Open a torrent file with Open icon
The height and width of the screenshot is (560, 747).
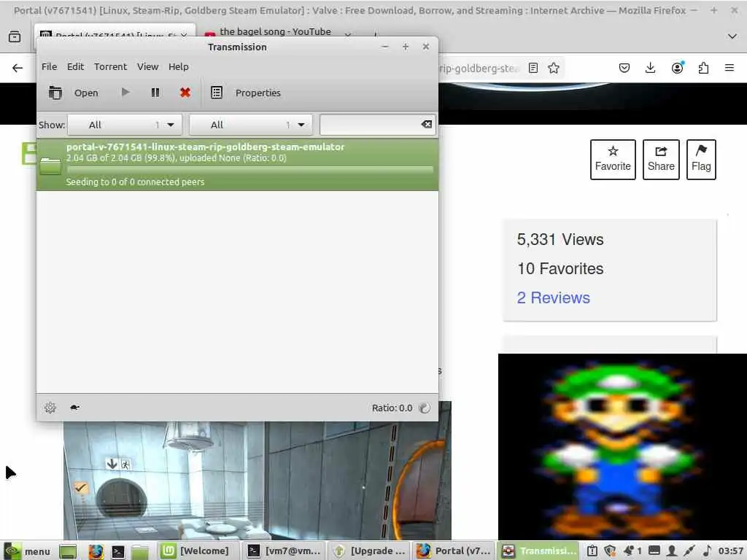[55, 93]
